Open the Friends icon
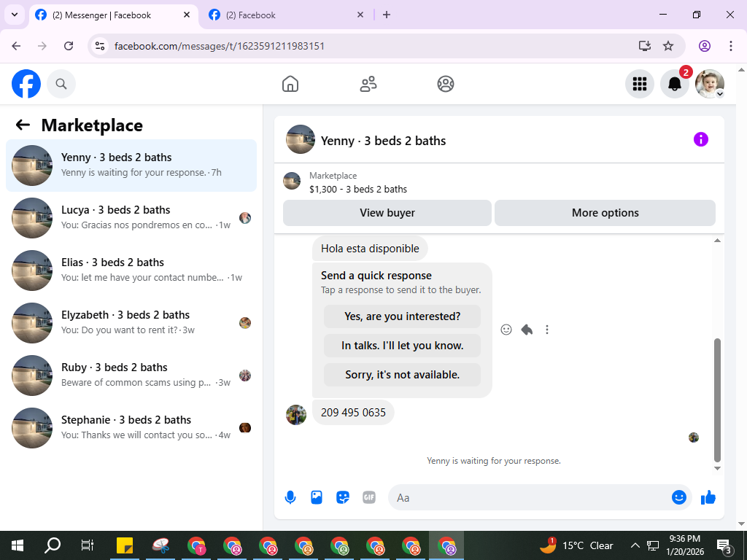 click(x=368, y=84)
